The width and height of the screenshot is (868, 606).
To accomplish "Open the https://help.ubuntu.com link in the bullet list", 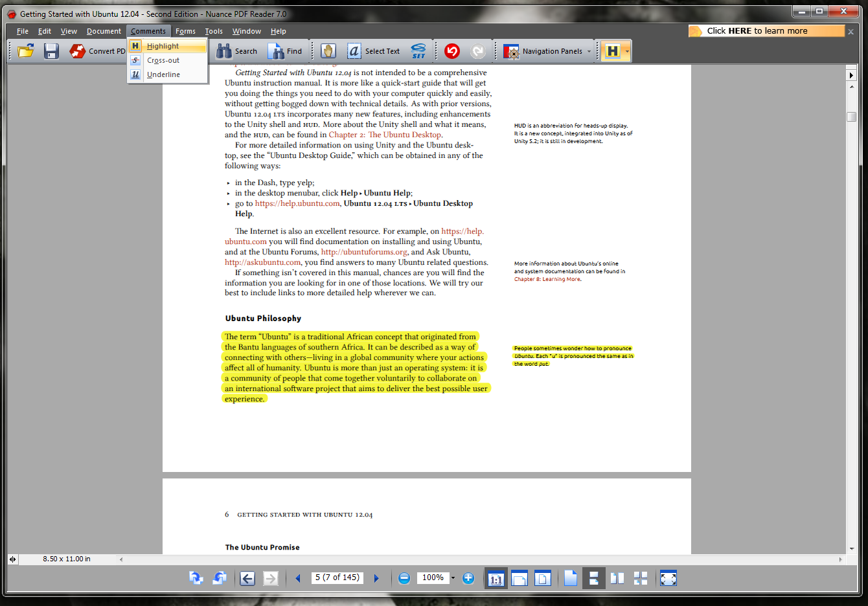I will [x=297, y=203].
